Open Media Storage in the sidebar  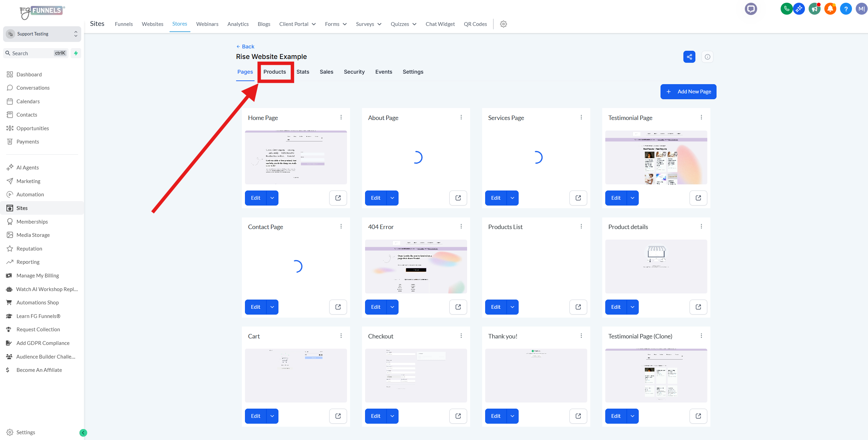click(33, 235)
